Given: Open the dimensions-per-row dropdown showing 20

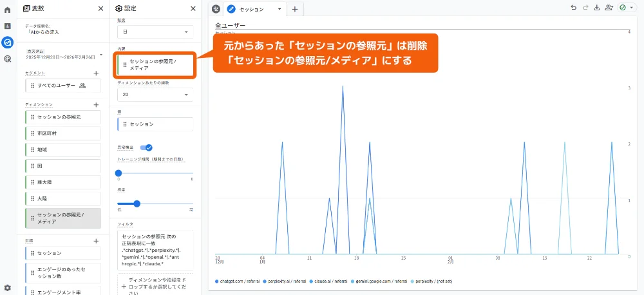Looking at the screenshot, I should [x=155, y=94].
